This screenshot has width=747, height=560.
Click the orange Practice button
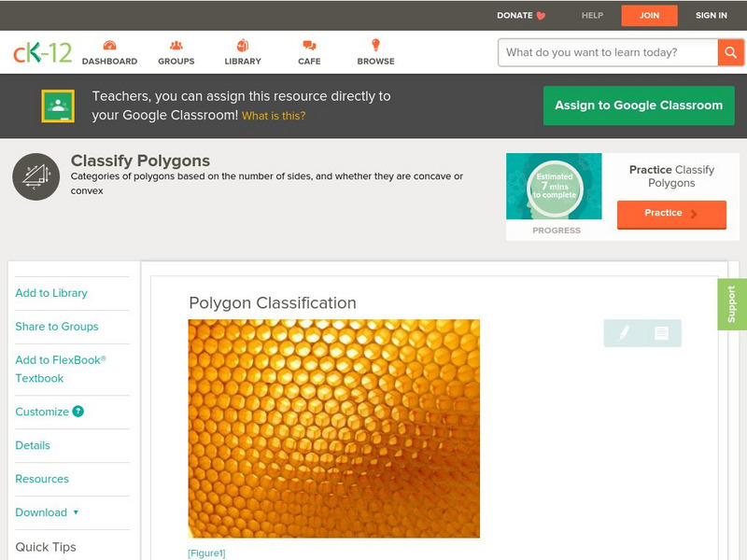(x=671, y=214)
